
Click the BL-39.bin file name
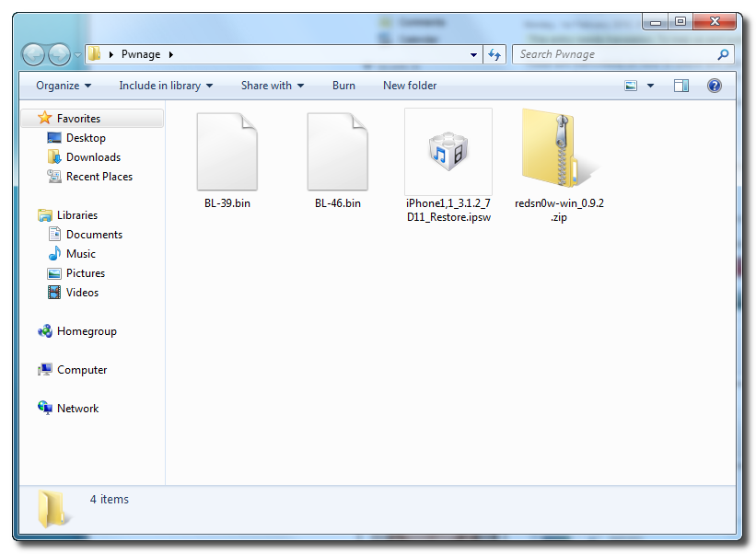pos(227,203)
